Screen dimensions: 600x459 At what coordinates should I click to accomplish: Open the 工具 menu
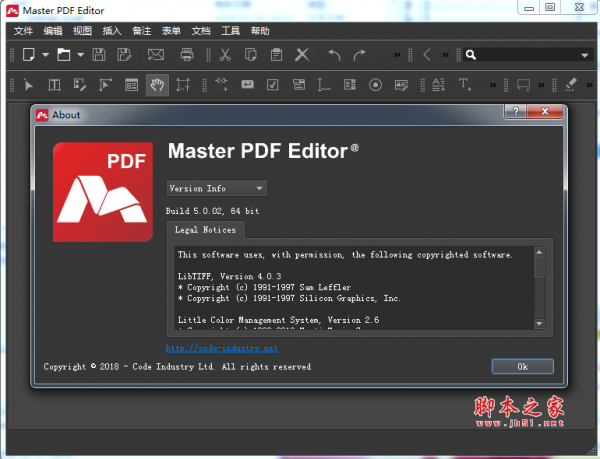click(x=230, y=31)
